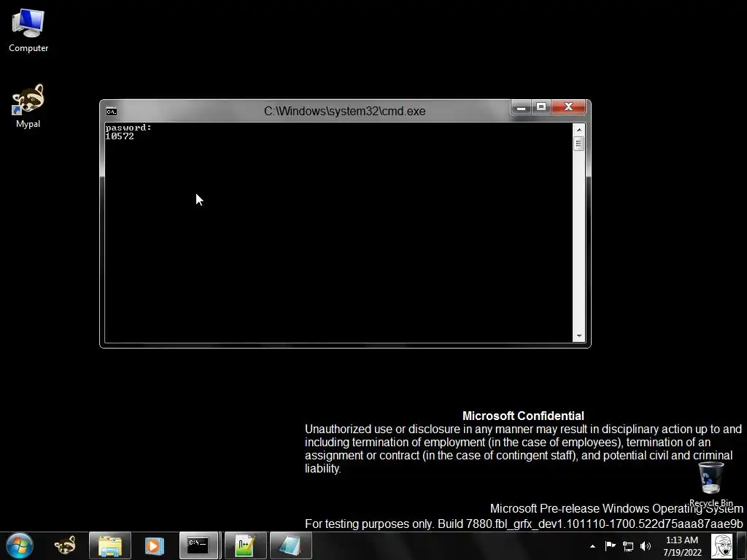Viewport: 747px width, 560px height.
Task: Launch Mypal raccoon icon in the taskbar
Action: [64, 545]
